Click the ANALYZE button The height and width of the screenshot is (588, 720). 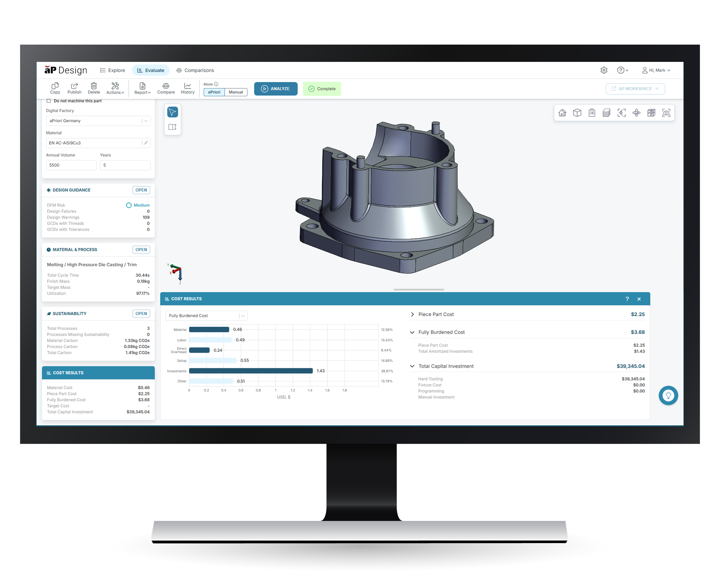pos(276,89)
